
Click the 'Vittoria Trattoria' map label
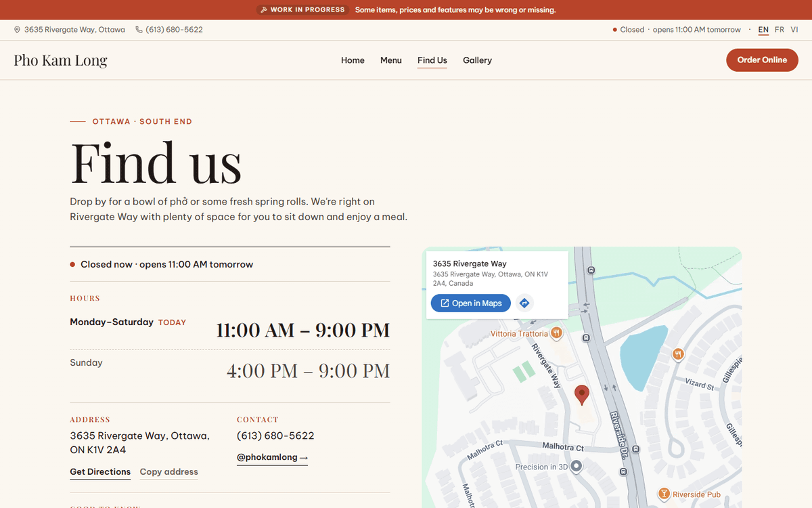(519, 334)
